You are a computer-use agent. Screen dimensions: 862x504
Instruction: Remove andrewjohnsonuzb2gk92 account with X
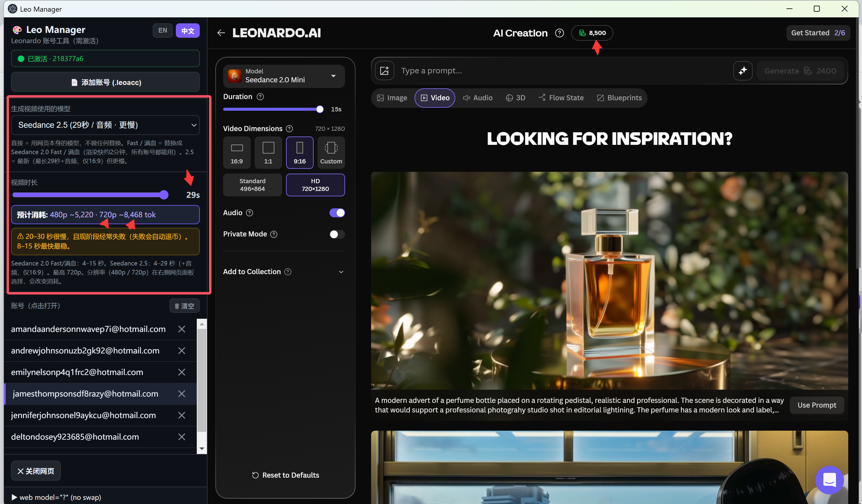pyautogui.click(x=182, y=350)
